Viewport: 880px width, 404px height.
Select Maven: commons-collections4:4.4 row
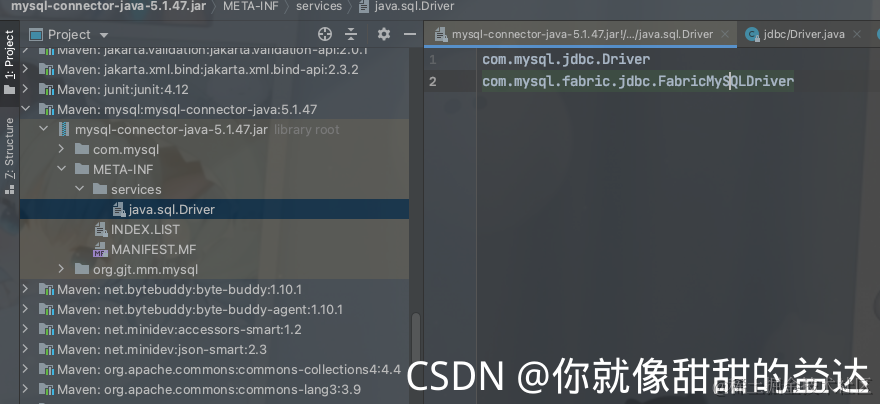(214, 369)
